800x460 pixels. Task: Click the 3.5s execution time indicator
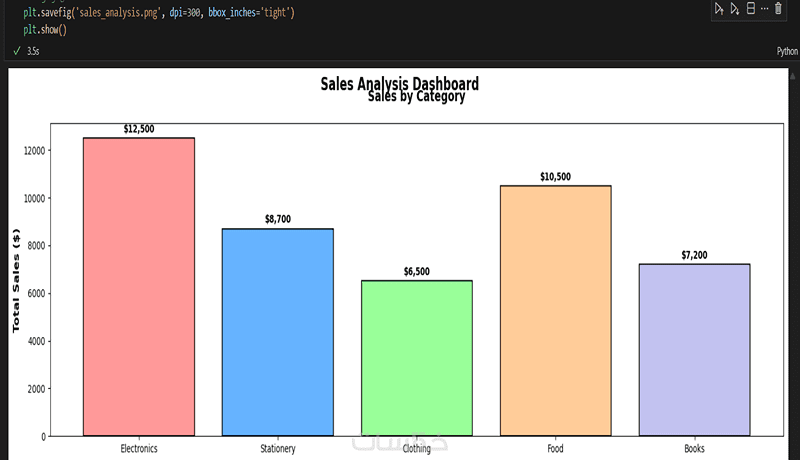coord(34,50)
